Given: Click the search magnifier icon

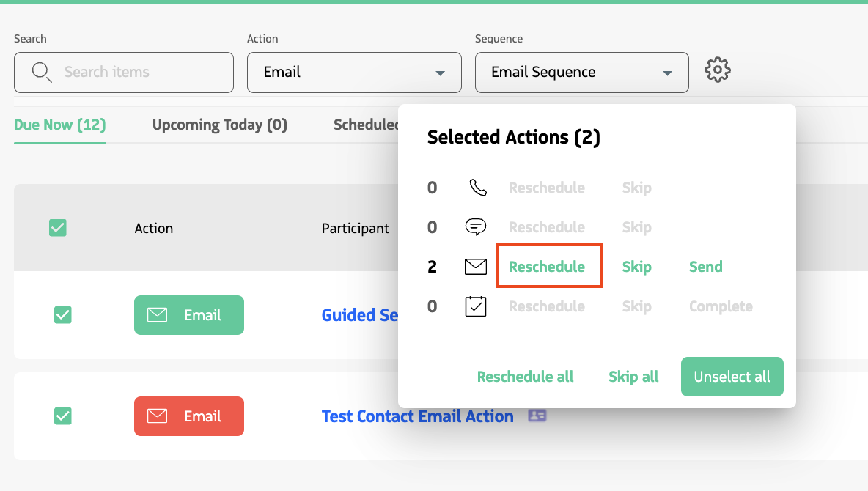Looking at the screenshot, I should [42, 72].
